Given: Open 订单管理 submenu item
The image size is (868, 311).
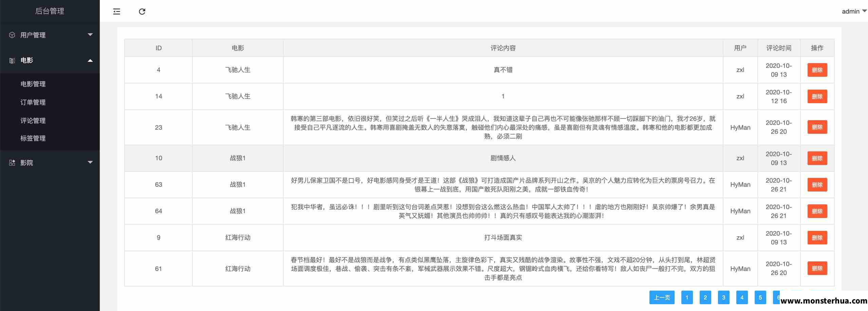Looking at the screenshot, I should (33, 102).
